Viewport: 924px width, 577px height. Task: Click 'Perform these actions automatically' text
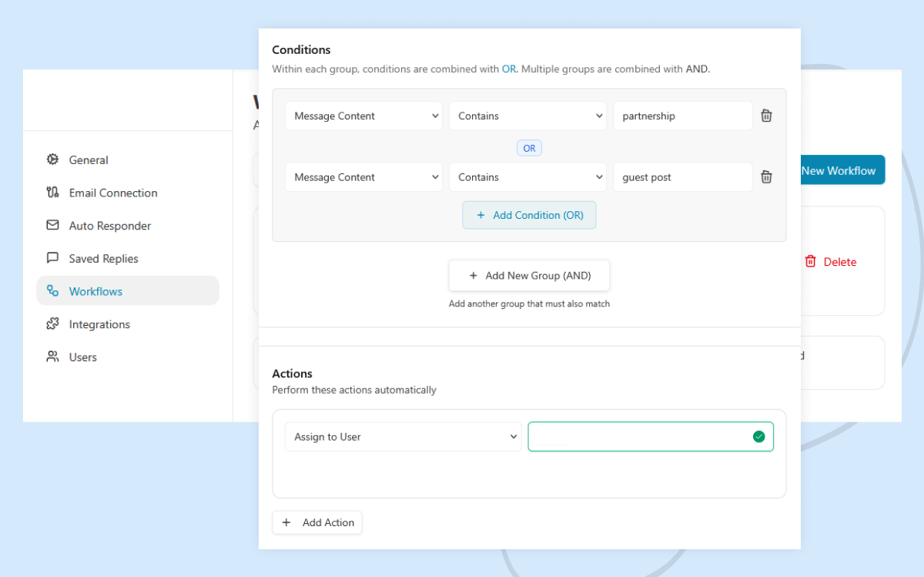[x=354, y=390]
